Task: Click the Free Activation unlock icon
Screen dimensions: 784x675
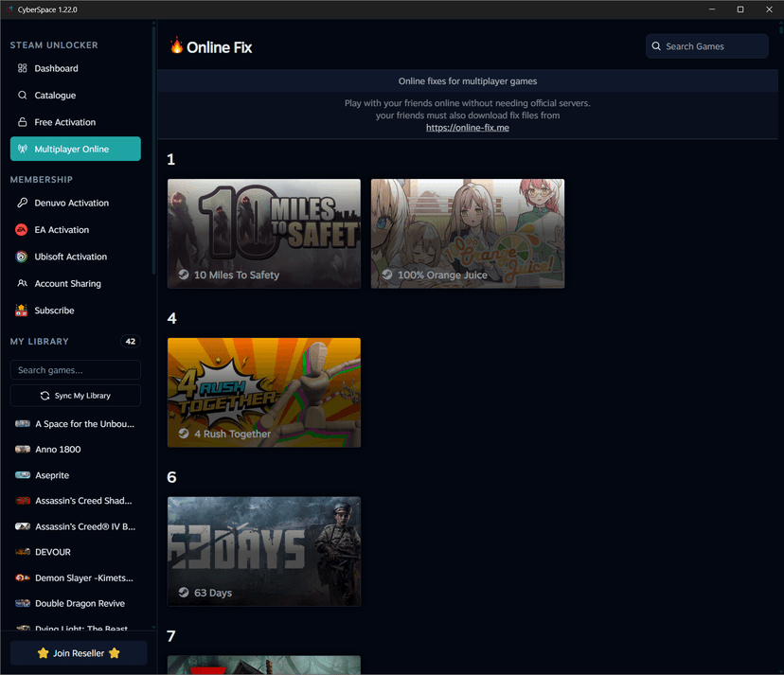Action: [23, 122]
